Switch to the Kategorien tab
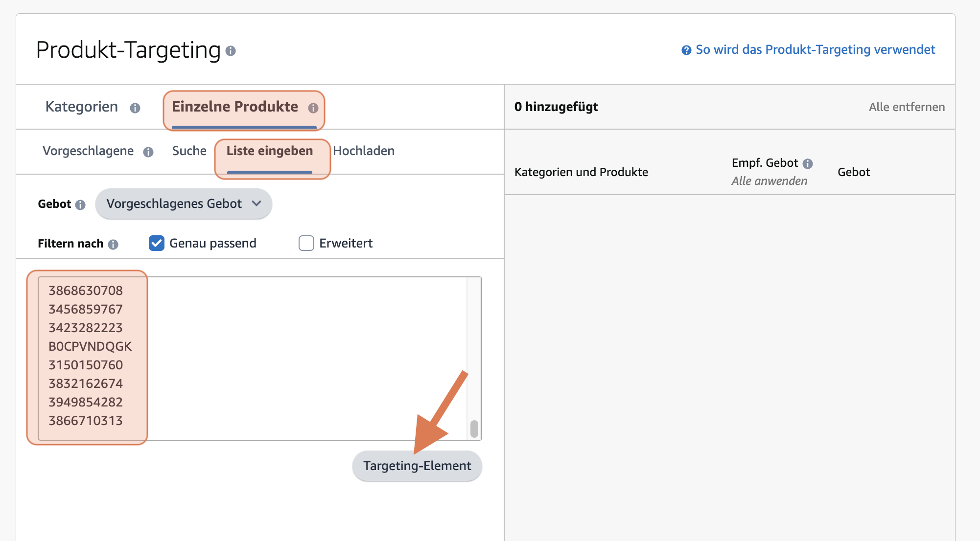 (81, 107)
